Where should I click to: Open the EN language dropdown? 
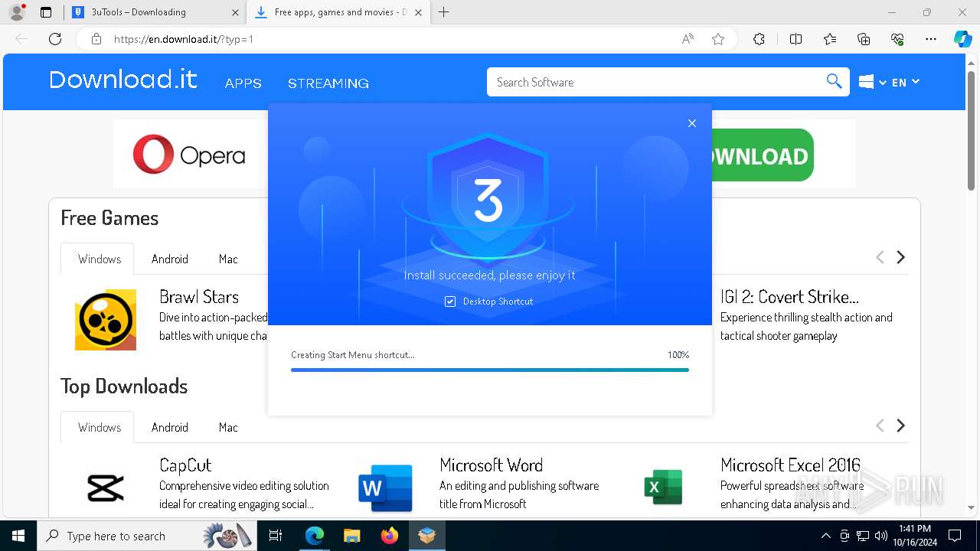pos(906,82)
